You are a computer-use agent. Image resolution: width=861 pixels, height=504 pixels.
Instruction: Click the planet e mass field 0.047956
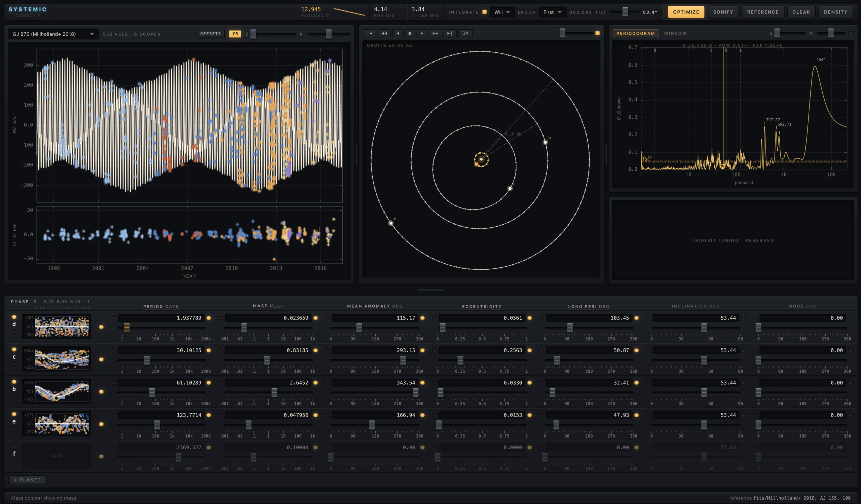point(268,415)
